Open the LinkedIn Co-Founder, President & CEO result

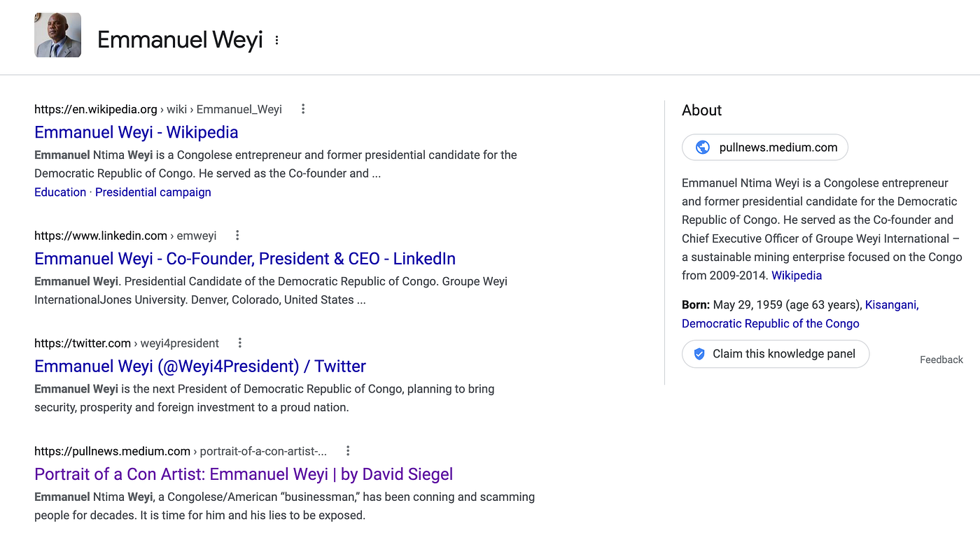click(244, 259)
